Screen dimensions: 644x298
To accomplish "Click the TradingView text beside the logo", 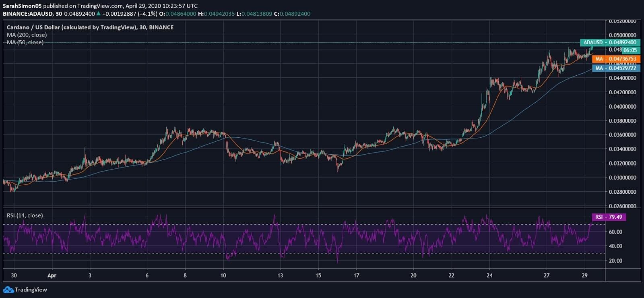I will 31,290.
